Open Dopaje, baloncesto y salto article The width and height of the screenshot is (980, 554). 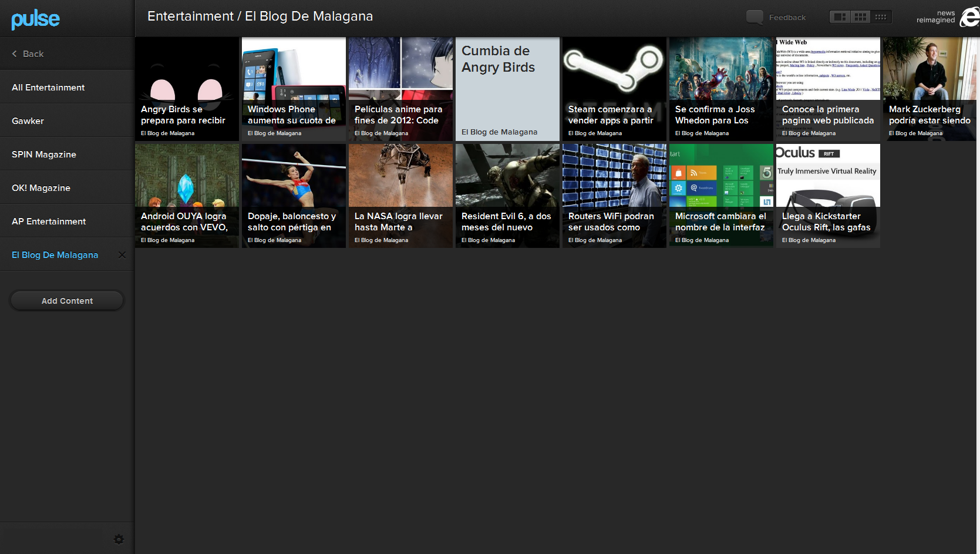[x=294, y=196]
